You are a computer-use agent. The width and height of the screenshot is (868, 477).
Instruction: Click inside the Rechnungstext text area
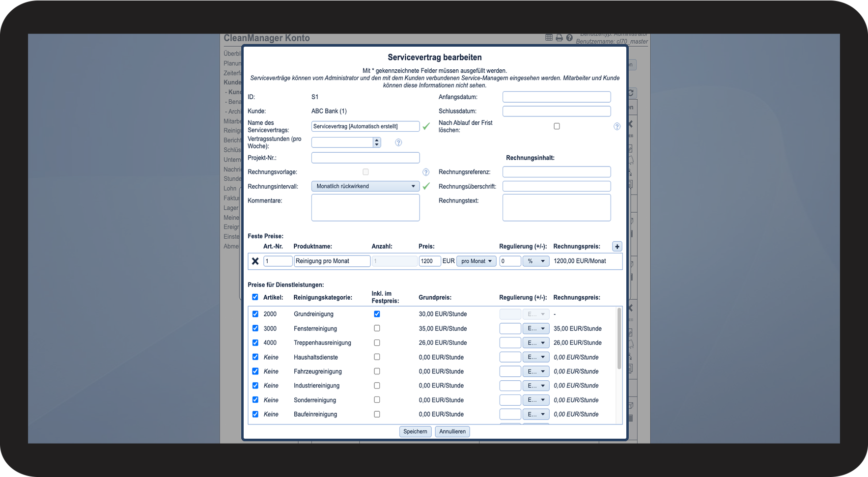557,208
